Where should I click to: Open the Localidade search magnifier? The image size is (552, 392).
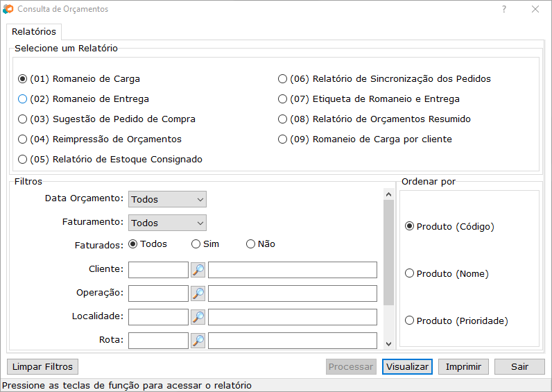(198, 317)
